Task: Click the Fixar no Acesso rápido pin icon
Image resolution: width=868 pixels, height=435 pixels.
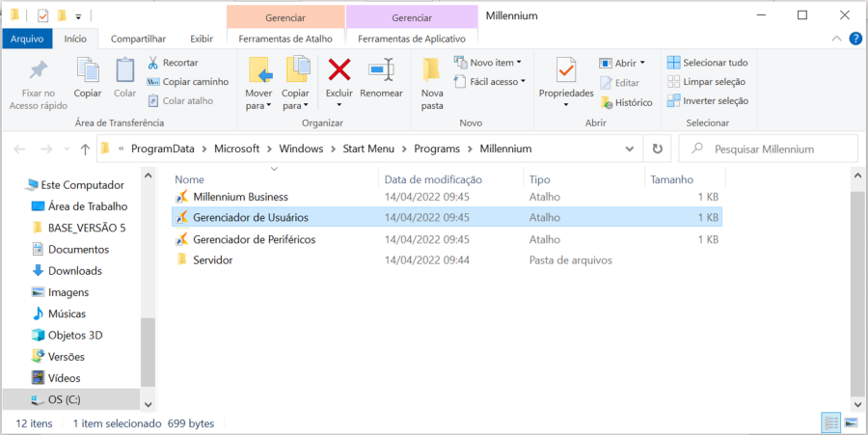Action: 39,70
